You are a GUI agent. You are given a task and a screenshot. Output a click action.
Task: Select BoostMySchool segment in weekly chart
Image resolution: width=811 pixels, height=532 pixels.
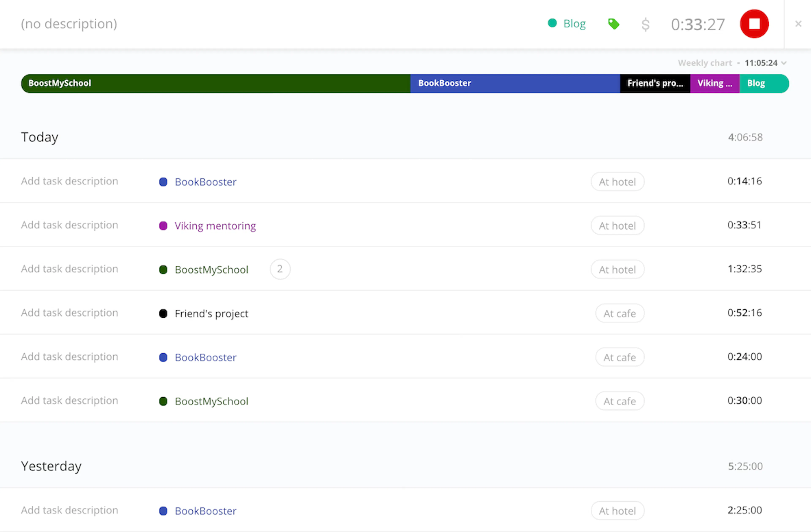(216, 83)
